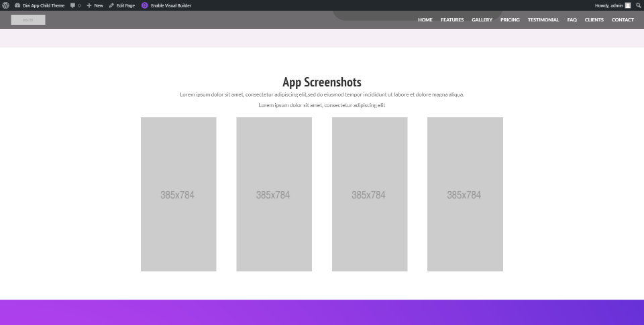Open the second 385x784 screenshot placeholder
The height and width of the screenshot is (325, 644).
pos(274,194)
